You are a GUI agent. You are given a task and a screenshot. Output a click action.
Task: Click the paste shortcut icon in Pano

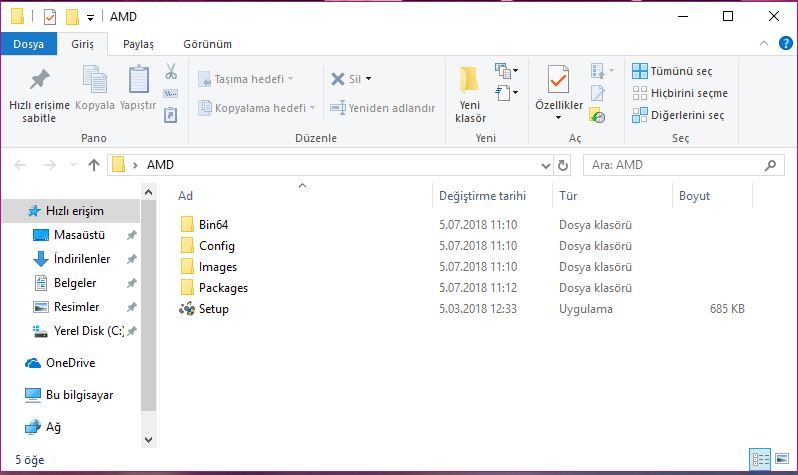click(x=170, y=115)
